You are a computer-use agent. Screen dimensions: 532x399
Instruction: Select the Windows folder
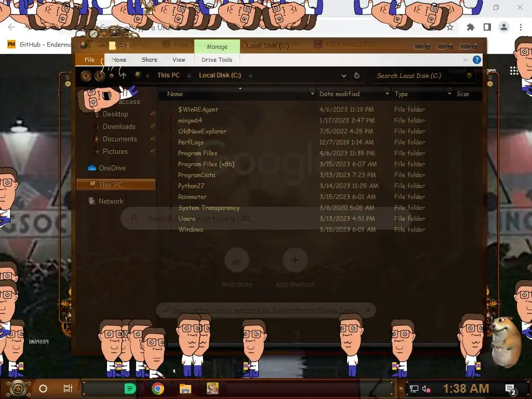(x=191, y=230)
